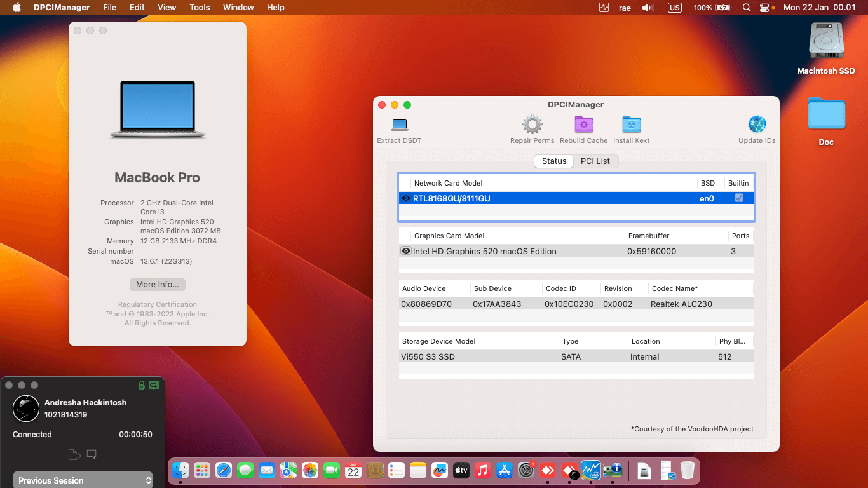The width and height of the screenshot is (868, 488).
Task: Toggle eye icon beside RTL8168GU/8111GU
Action: (x=406, y=198)
